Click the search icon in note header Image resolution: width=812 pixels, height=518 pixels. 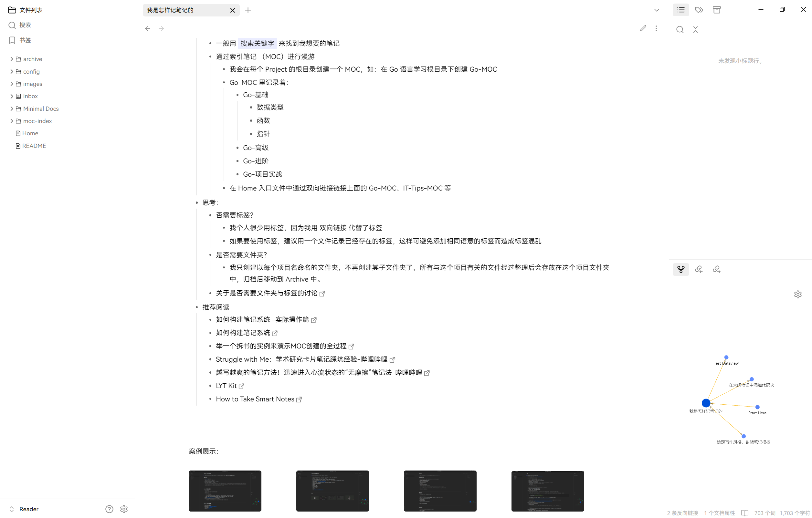click(680, 29)
